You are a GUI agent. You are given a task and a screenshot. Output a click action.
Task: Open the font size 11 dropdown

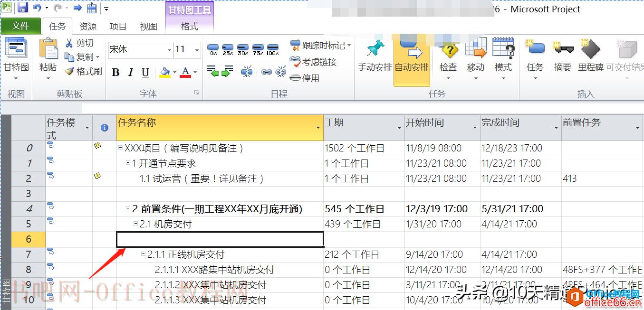(x=197, y=49)
